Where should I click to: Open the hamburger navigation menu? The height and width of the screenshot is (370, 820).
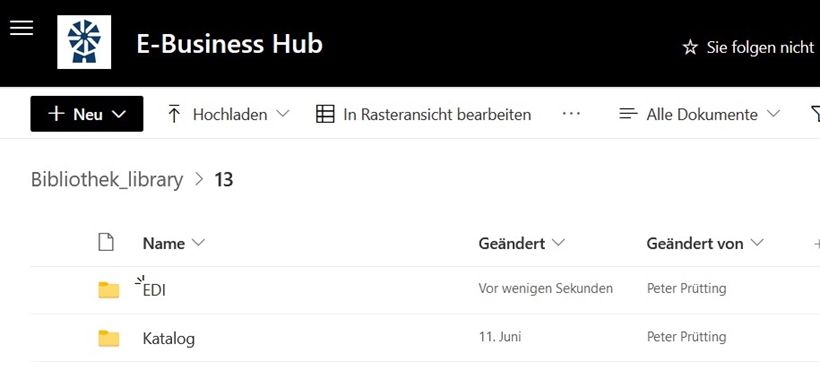(x=21, y=28)
